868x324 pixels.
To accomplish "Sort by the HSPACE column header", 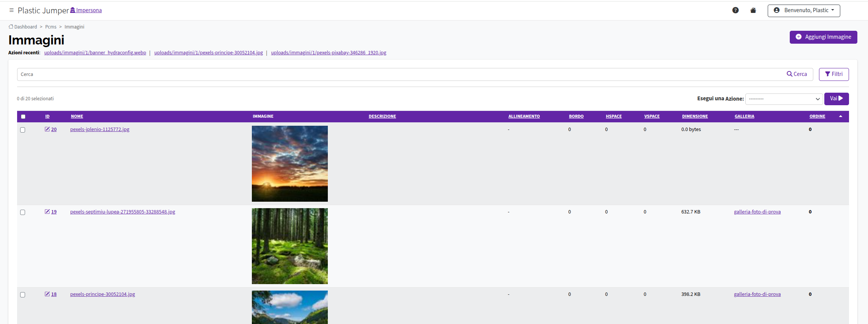I will coord(613,117).
